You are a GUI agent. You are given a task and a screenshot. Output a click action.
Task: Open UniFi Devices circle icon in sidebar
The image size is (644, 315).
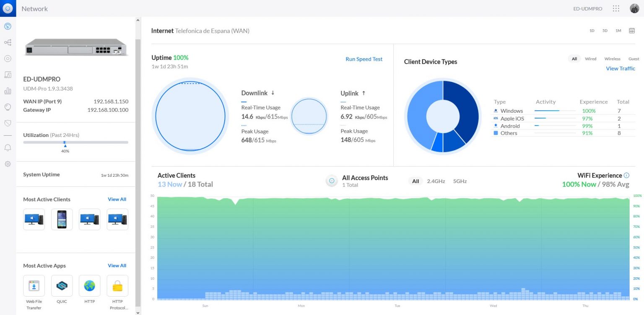[x=8, y=59]
